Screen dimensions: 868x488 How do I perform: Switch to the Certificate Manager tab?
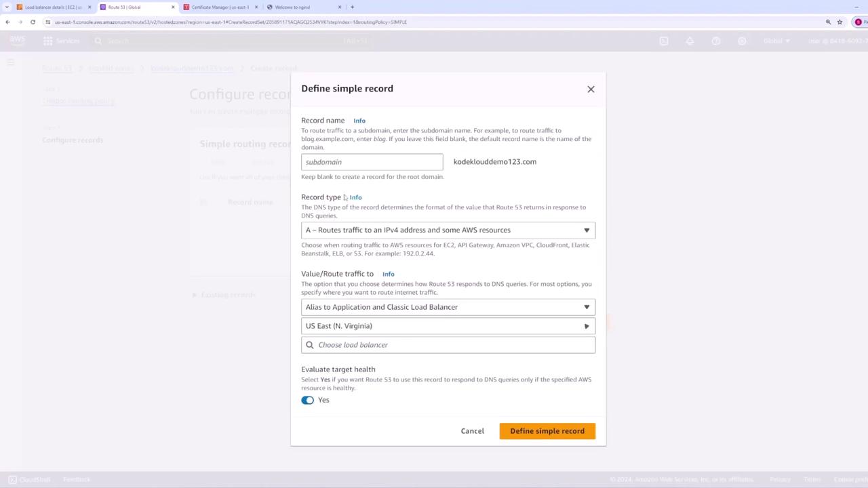click(220, 7)
